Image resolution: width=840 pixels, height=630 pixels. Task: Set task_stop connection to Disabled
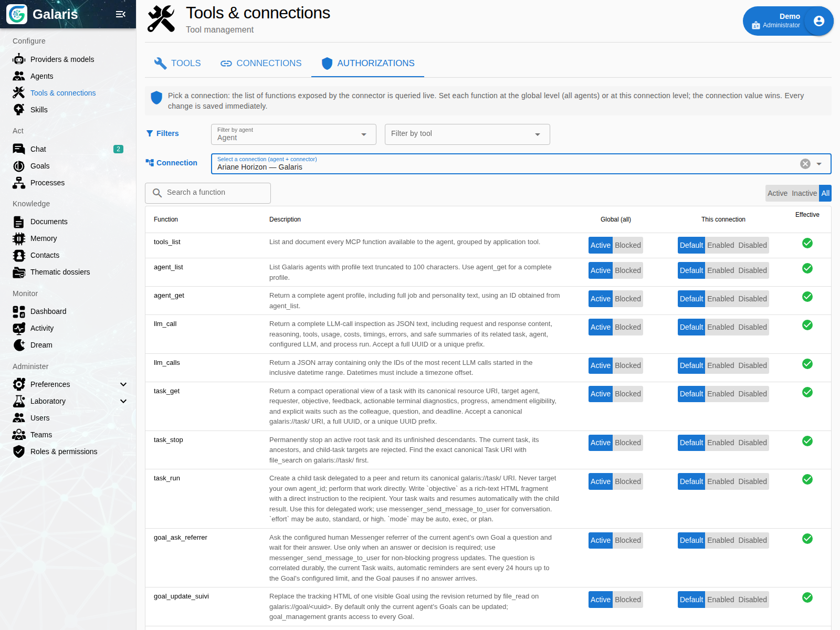point(752,443)
